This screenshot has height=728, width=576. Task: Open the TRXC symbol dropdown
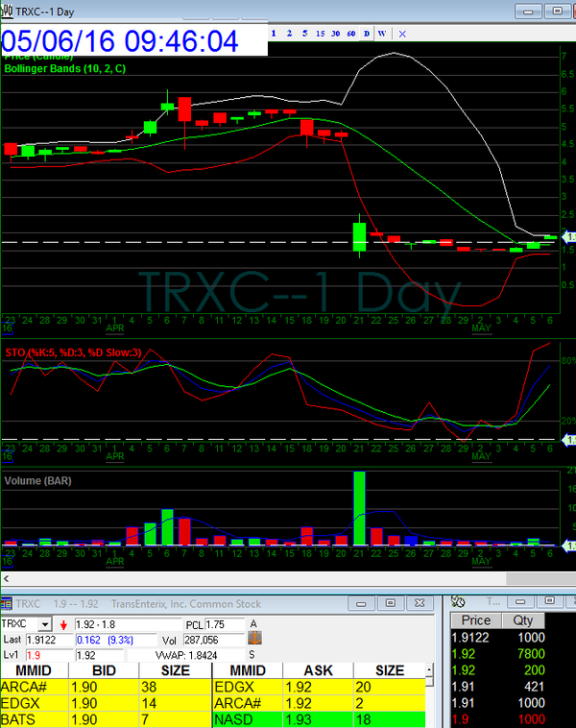[x=44, y=623]
